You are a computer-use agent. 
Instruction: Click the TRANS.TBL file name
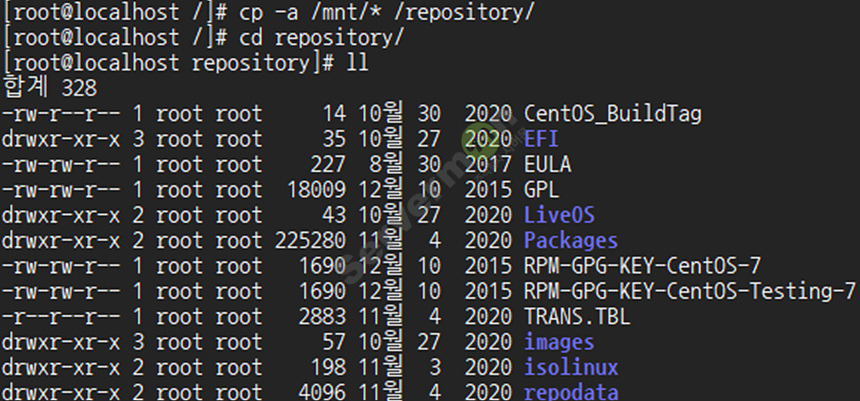coord(577,316)
